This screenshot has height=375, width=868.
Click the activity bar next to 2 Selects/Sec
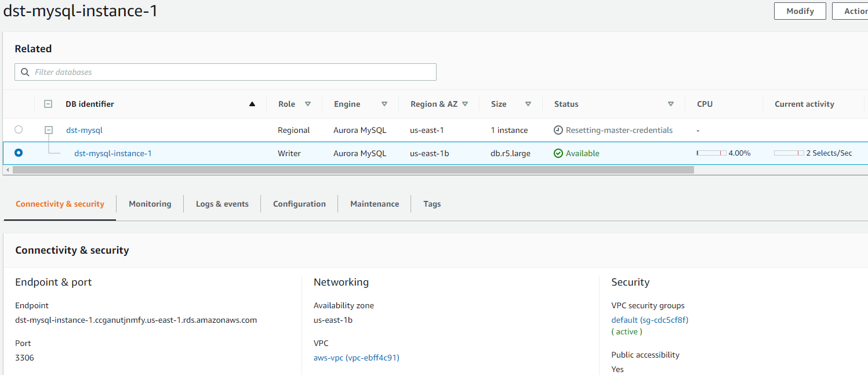[x=789, y=153]
